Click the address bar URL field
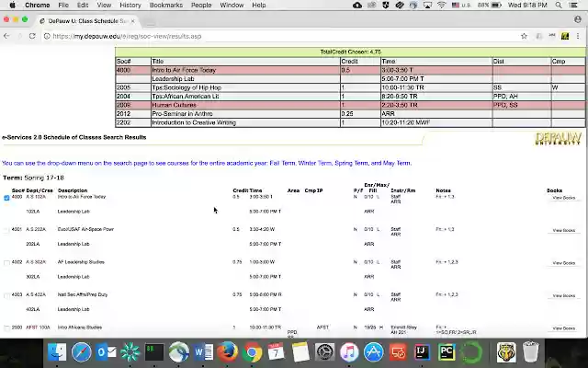 click(x=276, y=36)
